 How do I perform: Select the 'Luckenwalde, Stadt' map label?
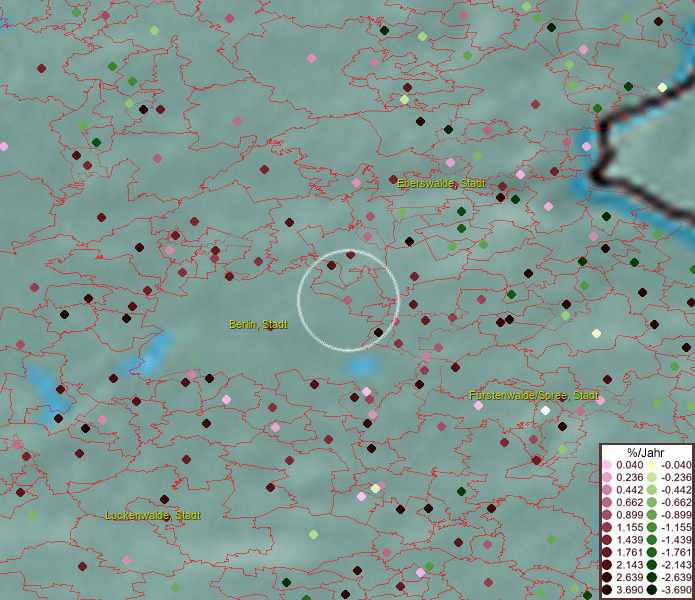click(153, 515)
